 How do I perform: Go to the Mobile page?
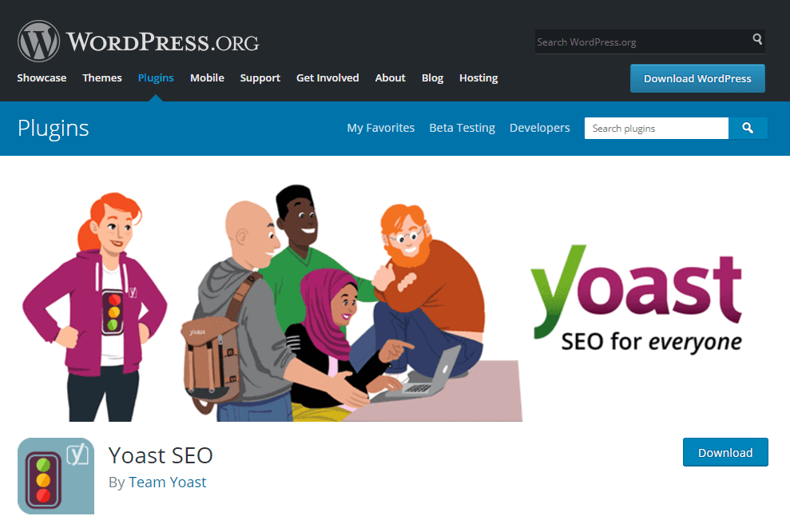(207, 78)
